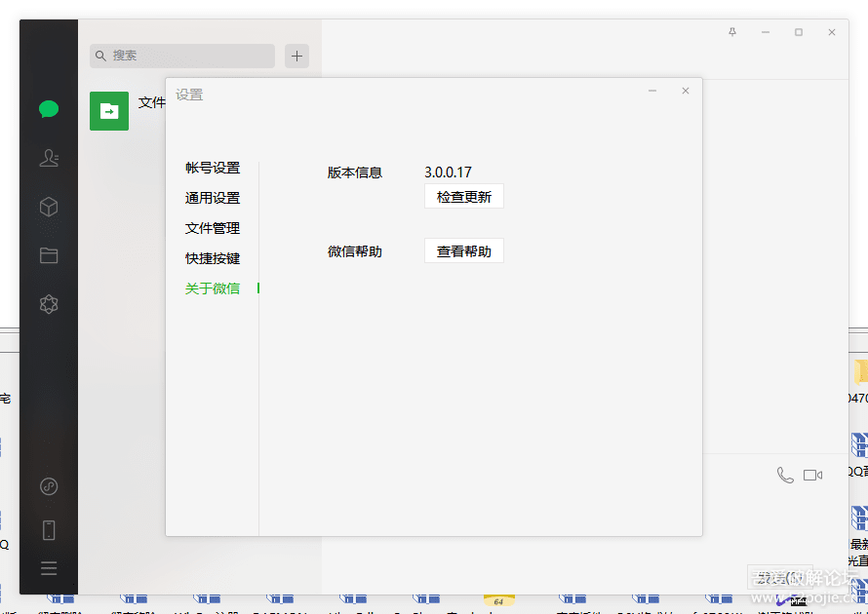Select 帐号设置 in settings menu
868x614 pixels.
tap(213, 168)
